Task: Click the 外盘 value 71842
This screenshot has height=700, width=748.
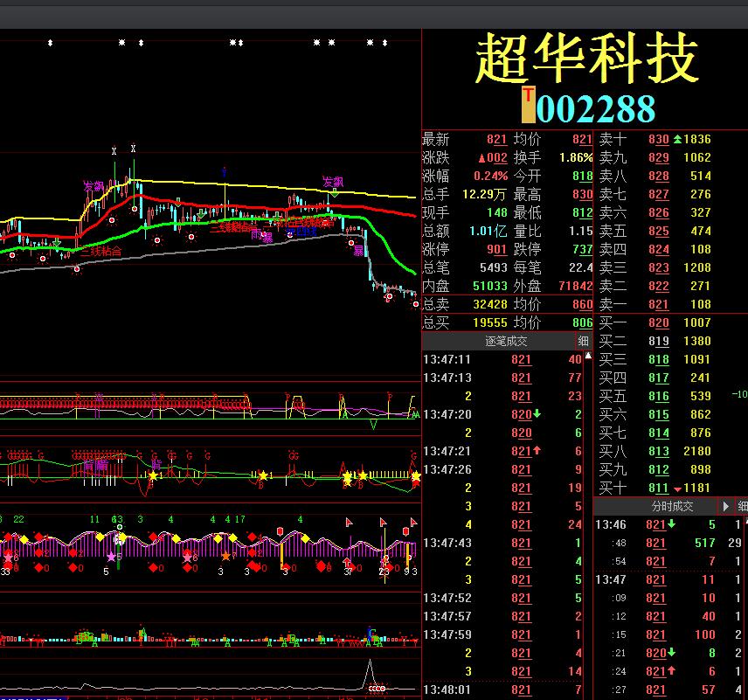Action: (x=575, y=286)
